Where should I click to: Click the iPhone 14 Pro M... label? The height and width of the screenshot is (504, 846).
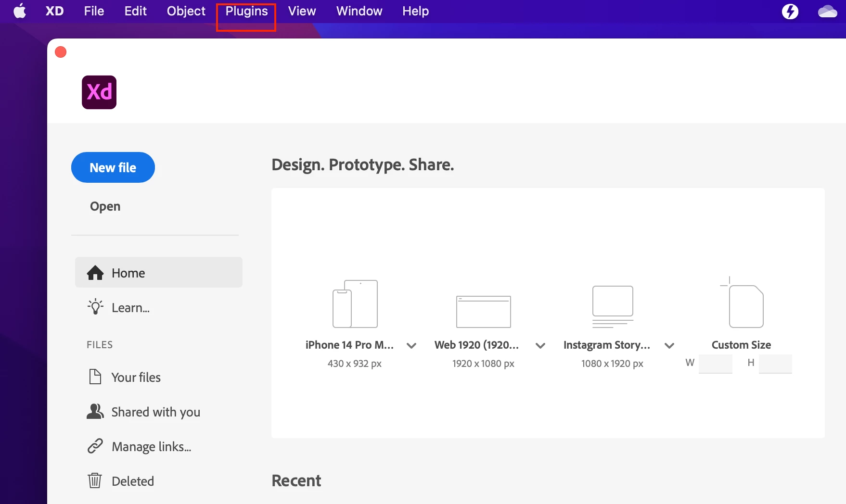[349, 345]
